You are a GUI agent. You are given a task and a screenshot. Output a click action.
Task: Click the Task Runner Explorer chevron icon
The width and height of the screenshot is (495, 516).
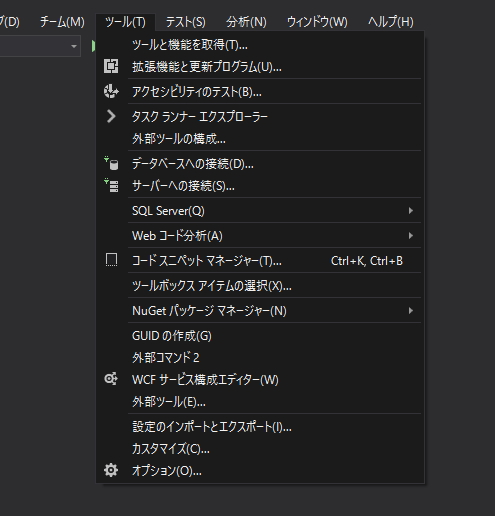pos(111,116)
